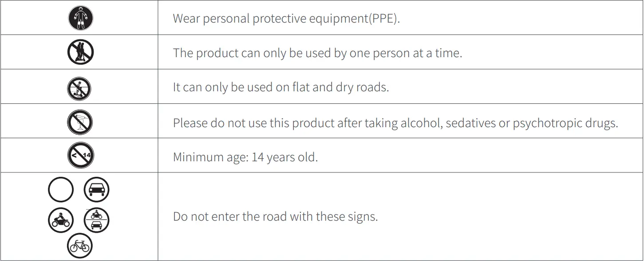Click the words "14 years old"

click(x=284, y=157)
